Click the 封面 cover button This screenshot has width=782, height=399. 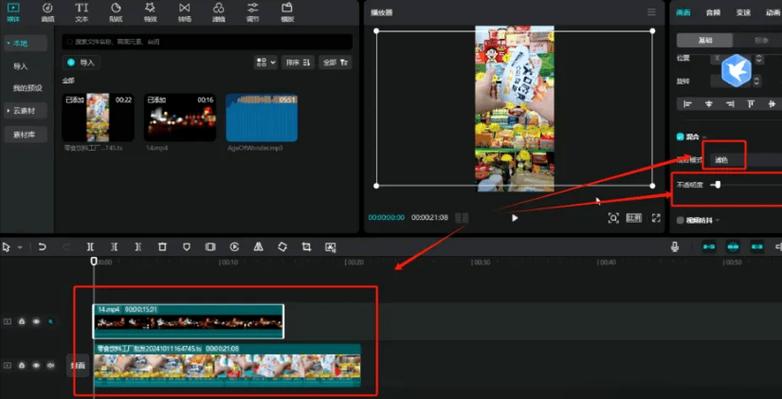point(78,365)
